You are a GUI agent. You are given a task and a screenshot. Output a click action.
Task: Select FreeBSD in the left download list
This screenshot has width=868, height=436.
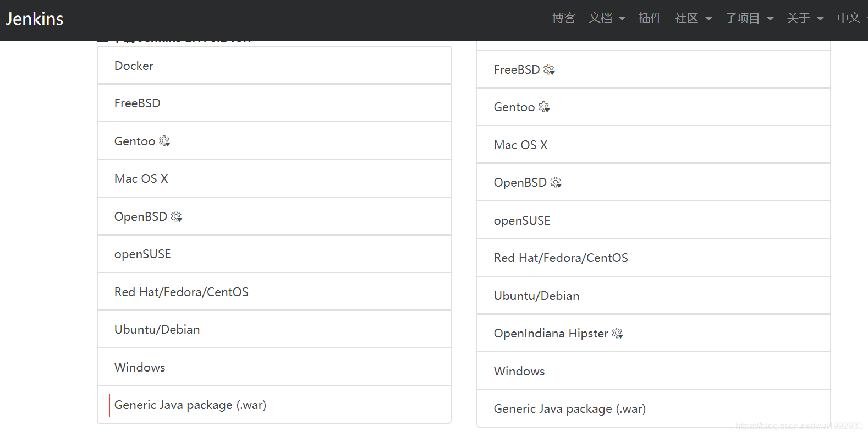coord(274,103)
